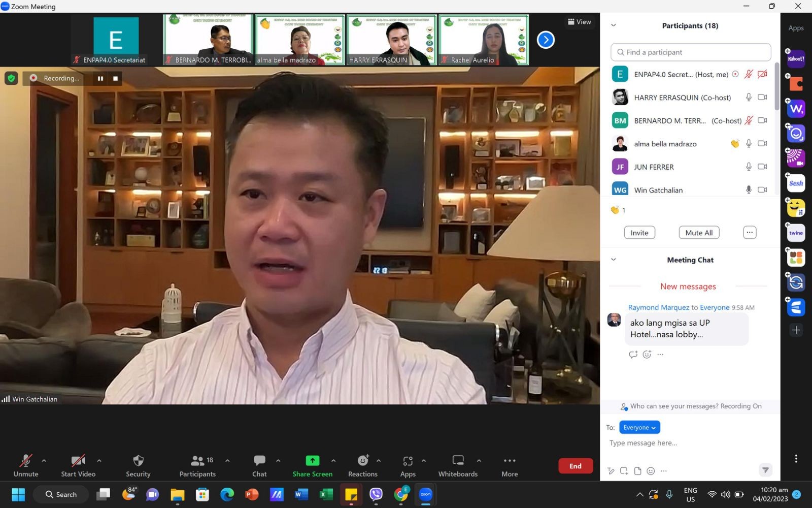Toggle HARRY ERRASQUIN's microphone icon
812x508 pixels.
coord(749,97)
